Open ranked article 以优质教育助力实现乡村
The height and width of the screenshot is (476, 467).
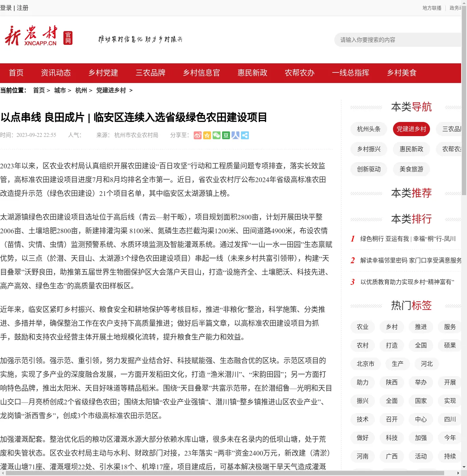pos(407,282)
